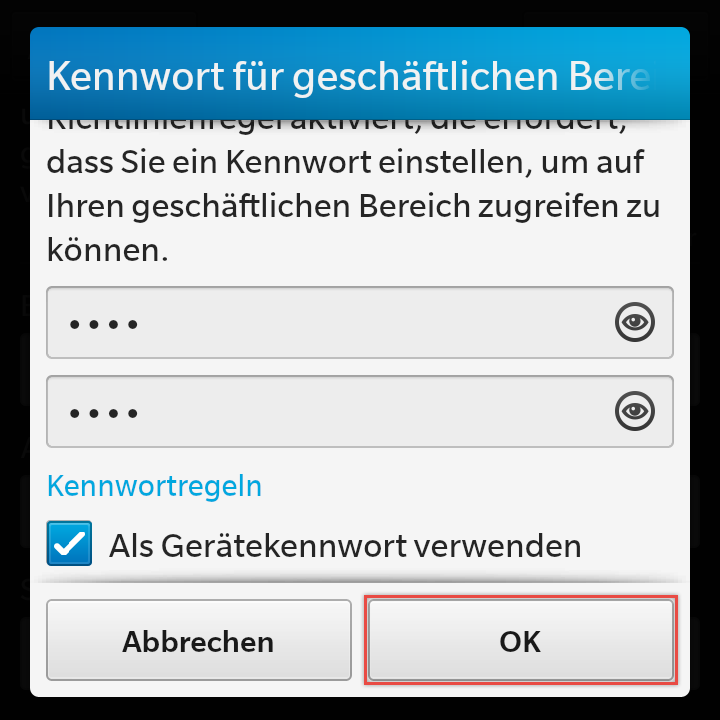
Task: Click the dialog title 'Kennwort für geschäftlichen Bere'
Action: click(349, 76)
